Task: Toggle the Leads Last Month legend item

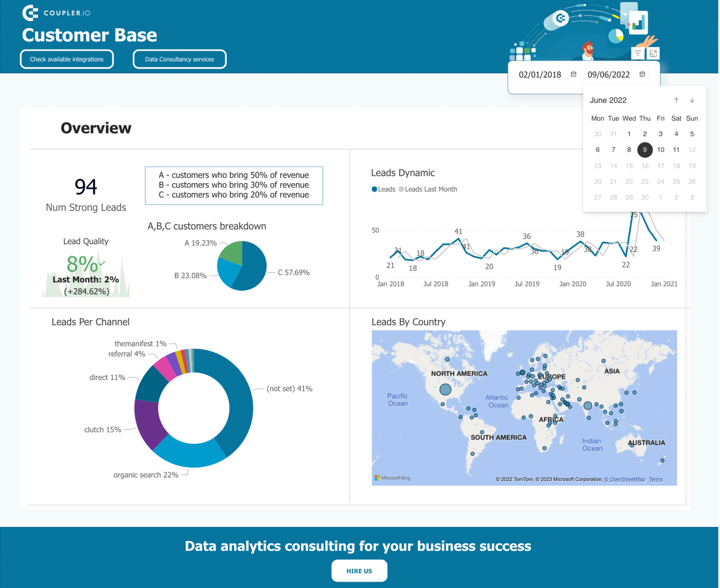Action: (x=427, y=189)
